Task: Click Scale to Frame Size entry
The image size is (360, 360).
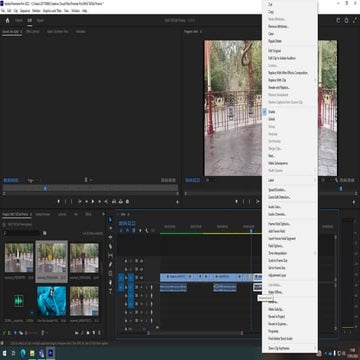Action: pos(278,260)
